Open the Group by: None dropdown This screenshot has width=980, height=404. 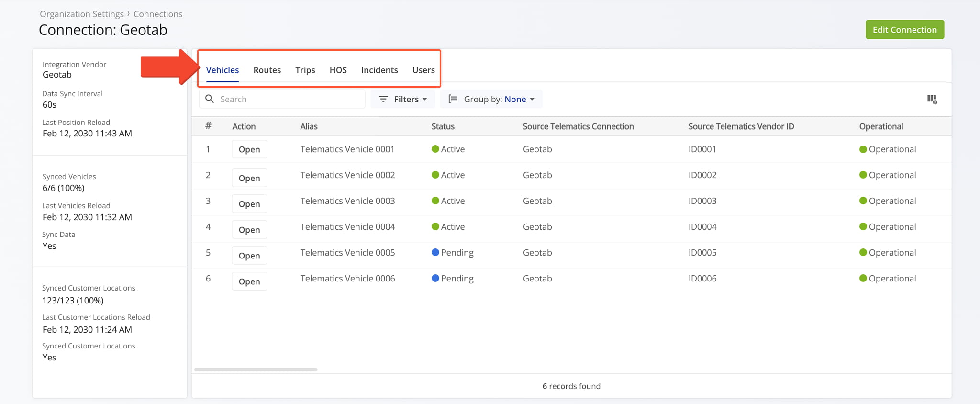[x=491, y=99]
